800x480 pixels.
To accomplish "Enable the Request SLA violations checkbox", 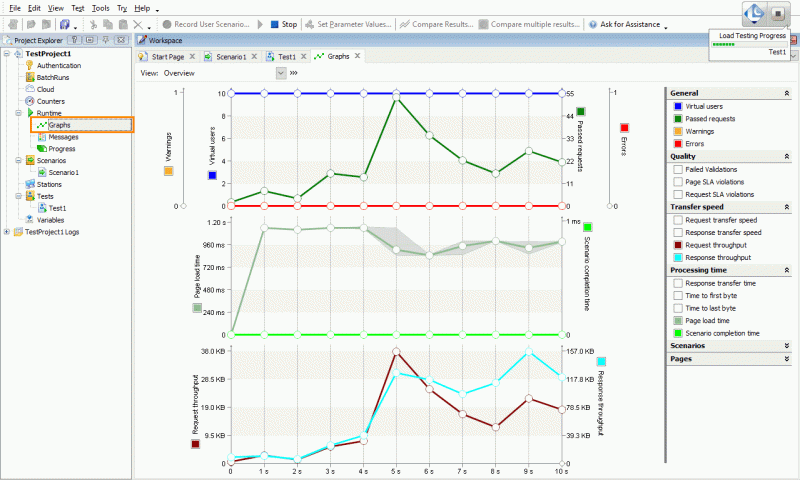I will [678, 194].
